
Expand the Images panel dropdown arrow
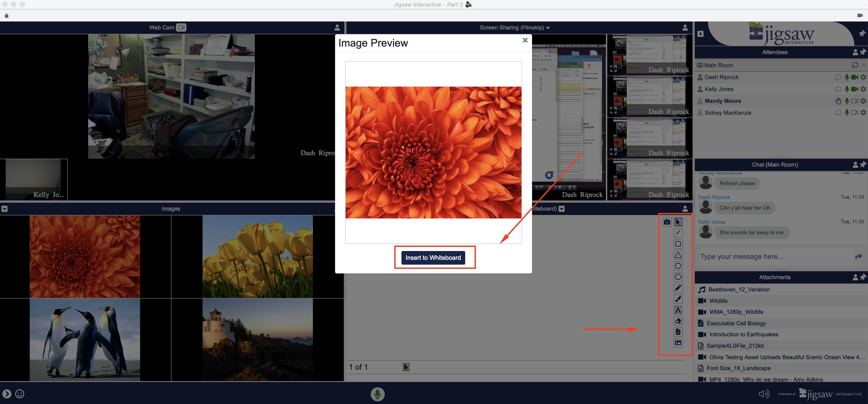click(4, 209)
